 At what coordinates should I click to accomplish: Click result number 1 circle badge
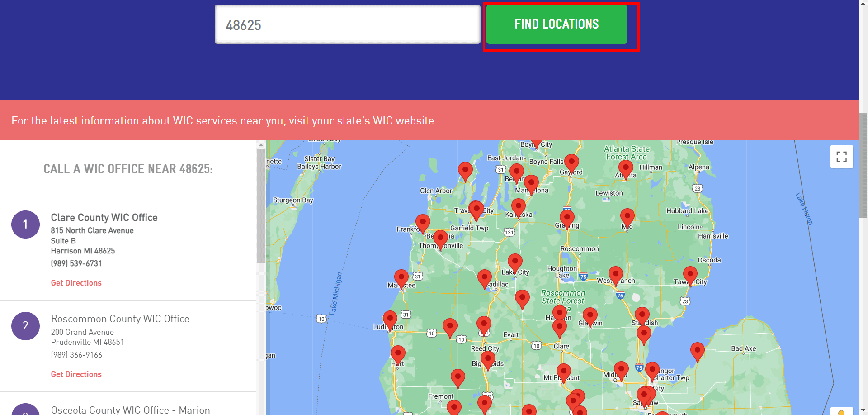tap(25, 224)
